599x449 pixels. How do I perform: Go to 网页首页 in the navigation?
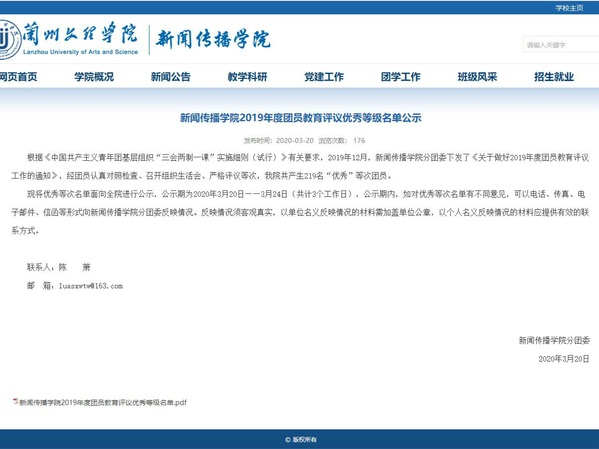[x=18, y=77]
